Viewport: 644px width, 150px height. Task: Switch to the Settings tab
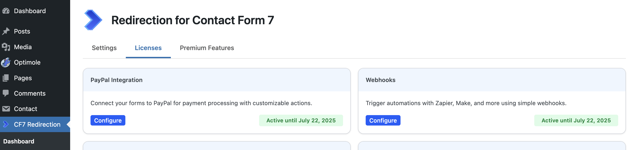tap(104, 48)
